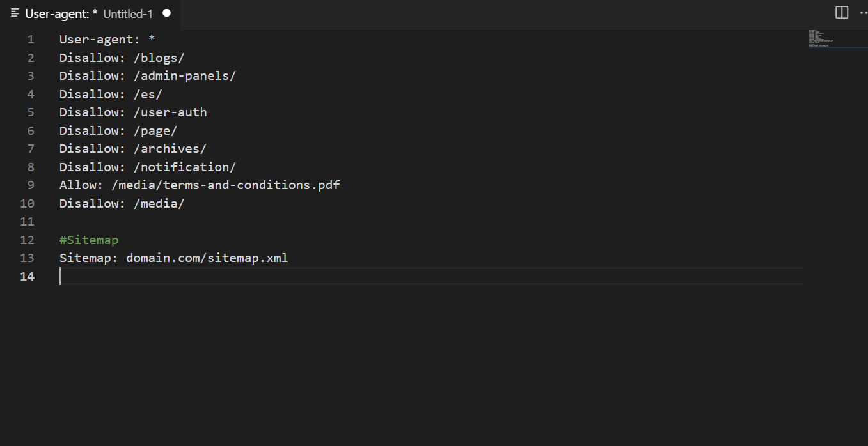Click the terms-and-conditions.pdf Allow line
The width and height of the screenshot is (868, 446).
pyautogui.click(x=200, y=185)
